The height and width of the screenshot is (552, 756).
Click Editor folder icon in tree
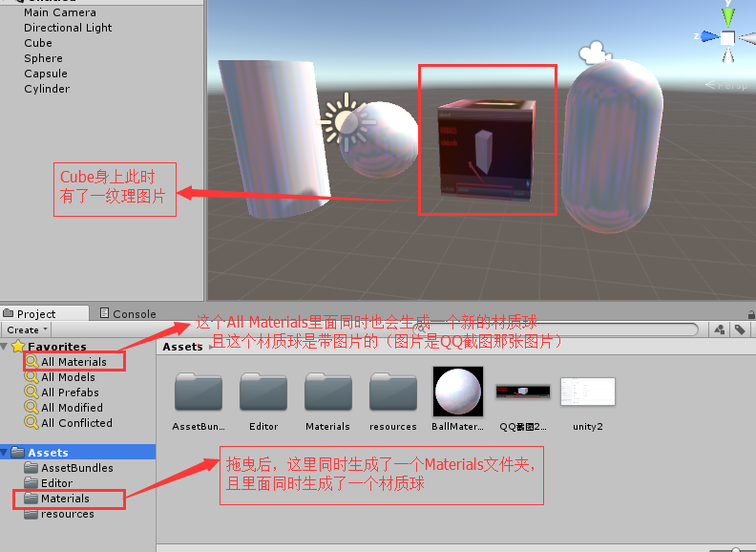(31, 482)
